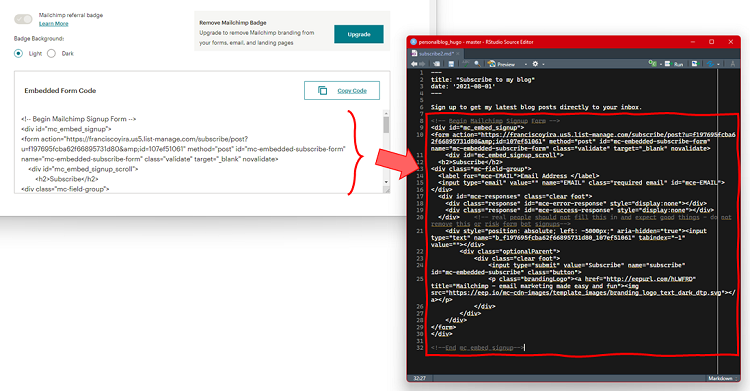Viewport: 750px width, 391px height.
Task: Expand the Preview options dropdown arrow
Action: click(x=526, y=64)
